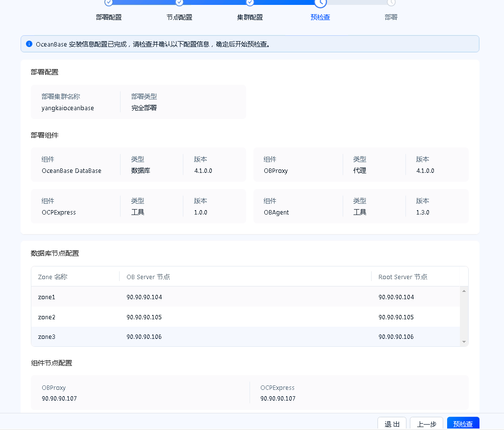Click the 节点配置 step check icon
The height and width of the screenshot is (430, 504).
[179, 2]
